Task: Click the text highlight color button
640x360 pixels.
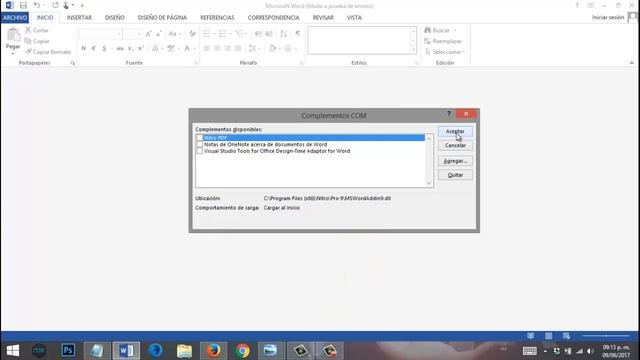Action: (x=171, y=48)
